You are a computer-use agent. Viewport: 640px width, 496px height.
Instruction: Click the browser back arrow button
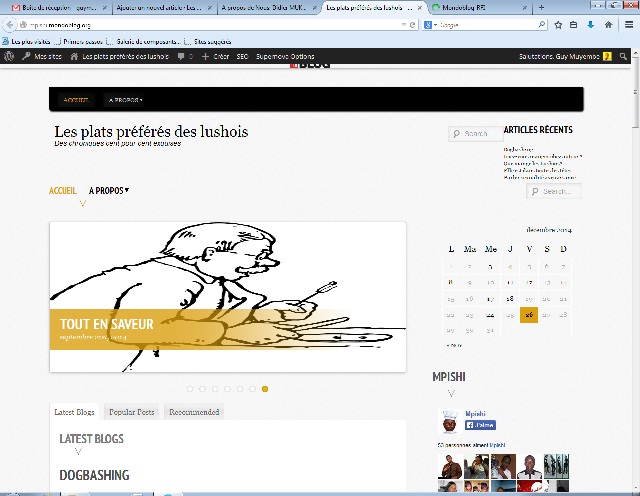9,25
